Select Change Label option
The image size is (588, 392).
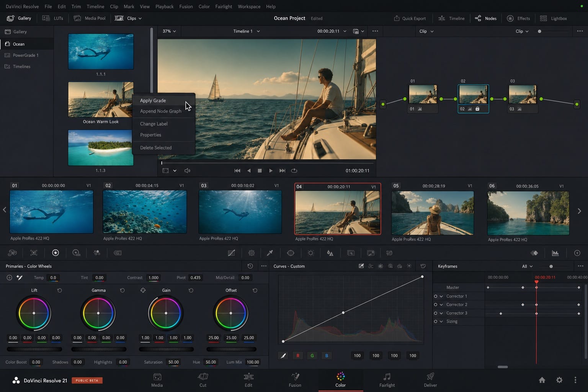pyautogui.click(x=163, y=124)
